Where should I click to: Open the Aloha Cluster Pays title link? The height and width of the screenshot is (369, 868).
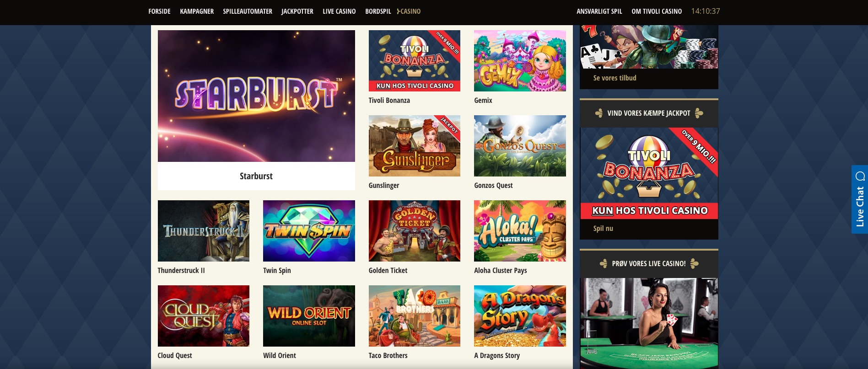(x=501, y=271)
